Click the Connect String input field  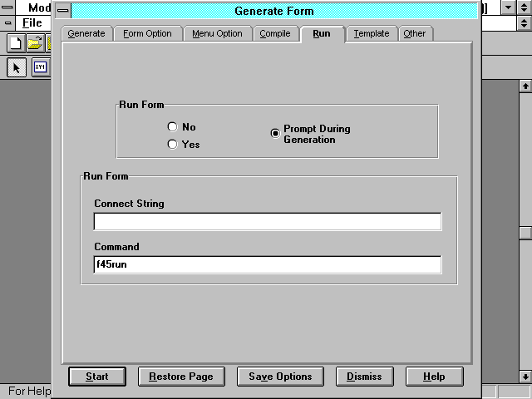pos(267,222)
